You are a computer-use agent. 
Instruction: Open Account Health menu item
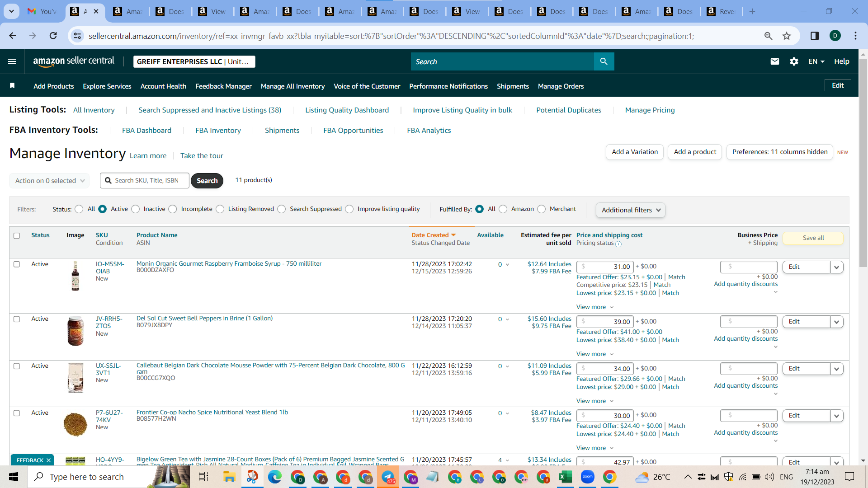pyautogui.click(x=163, y=86)
